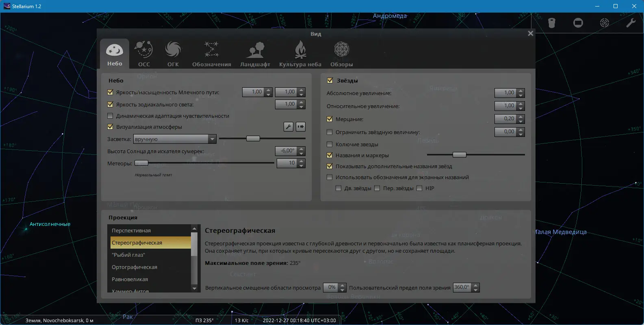
Task: Enable Динамическая адаптация чувствительности checkbox
Action: pyautogui.click(x=110, y=116)
